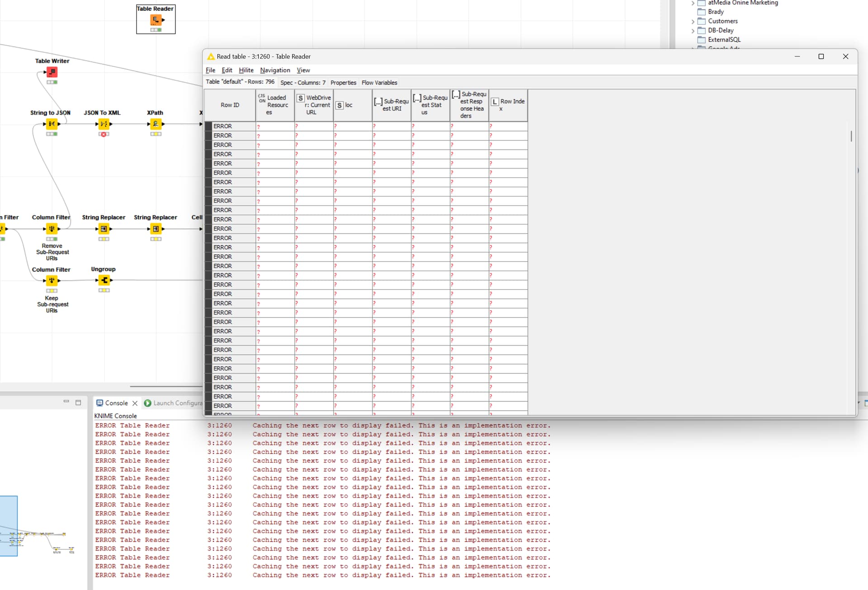Click the warning icon in Read table title
Screen dimensions: 868x590
pyautogui.click(x=211, y=56)
